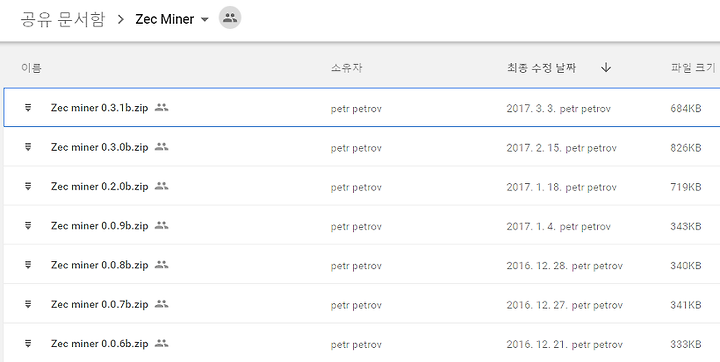Click the archive icon of Zec miner 0.0.6b.zip
720x362 pixels.
click(x=28, y=343)
